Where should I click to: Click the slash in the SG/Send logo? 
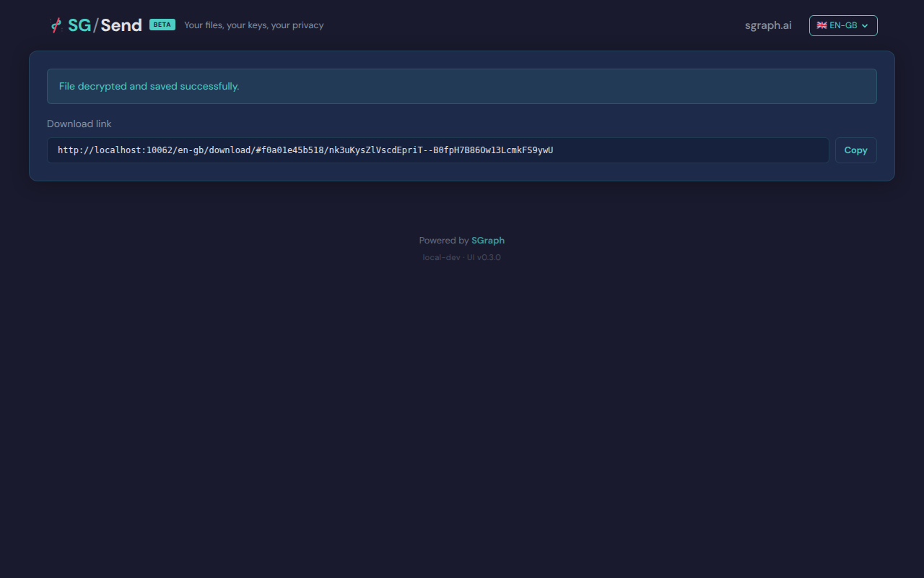[x=95, y=25]
